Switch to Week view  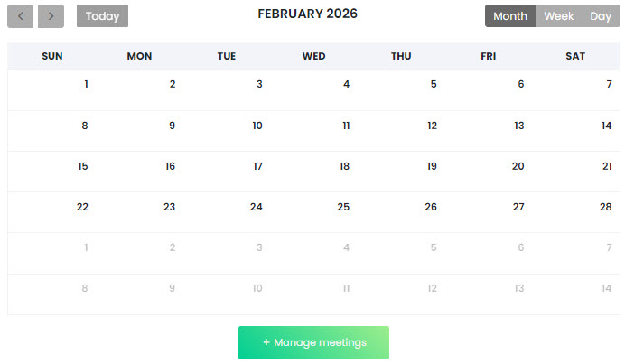click(x=559, y=16)
